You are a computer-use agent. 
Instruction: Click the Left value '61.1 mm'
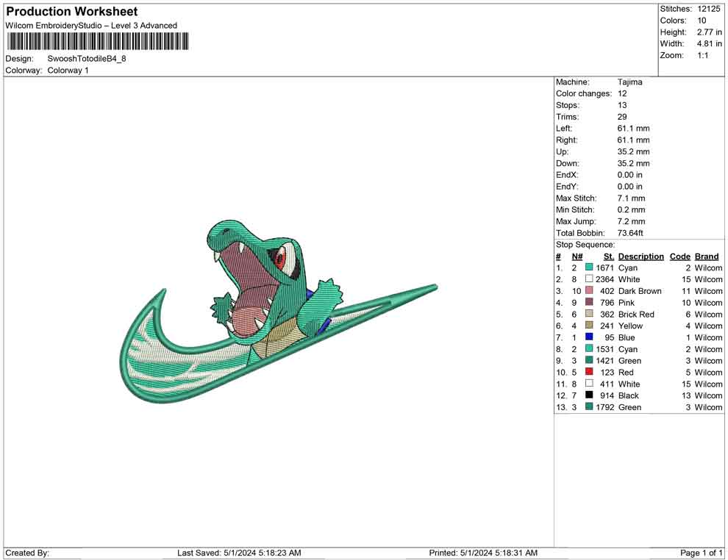click(633, 129)
